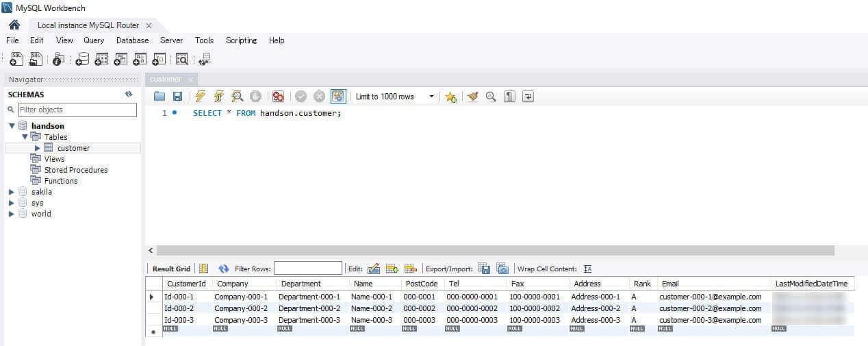
Task: Execute query with the lightning bolt icon
Action: (x=200, y=97)
